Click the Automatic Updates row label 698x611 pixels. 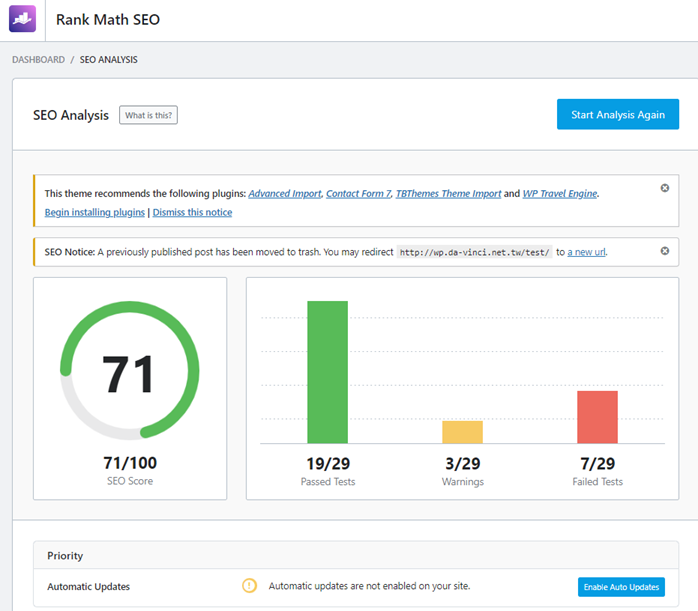pos(89,587)
